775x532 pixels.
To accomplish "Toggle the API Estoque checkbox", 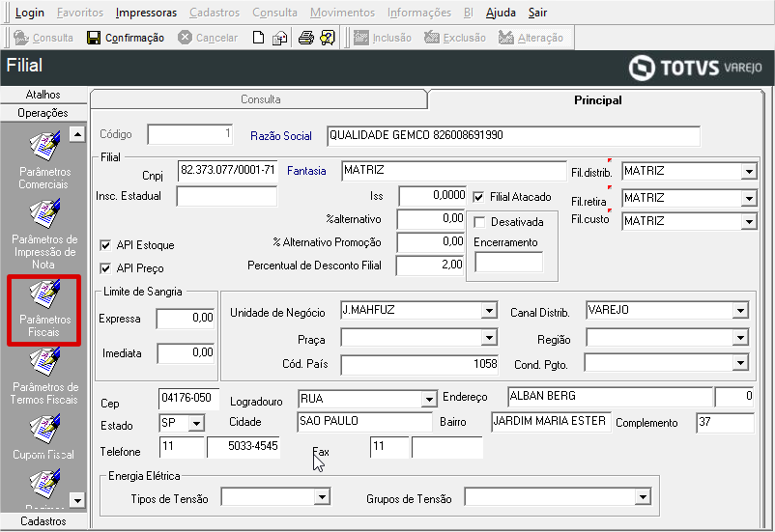I will pos(106,245).
